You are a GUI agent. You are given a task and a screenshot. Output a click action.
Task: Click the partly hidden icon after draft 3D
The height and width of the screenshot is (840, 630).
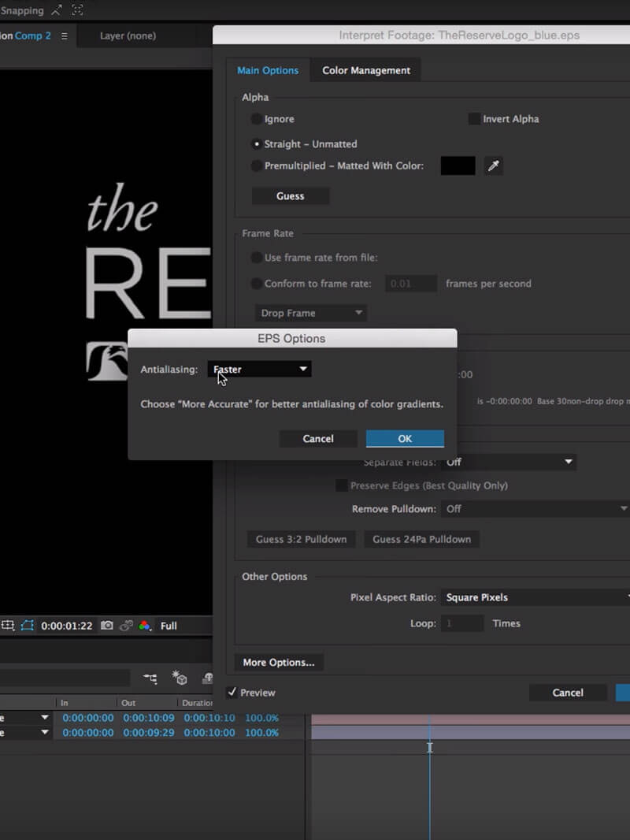click(208, 678)
